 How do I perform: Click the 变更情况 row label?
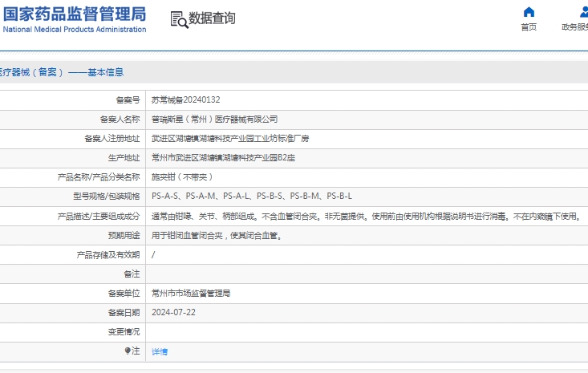(x=124, y=332)
